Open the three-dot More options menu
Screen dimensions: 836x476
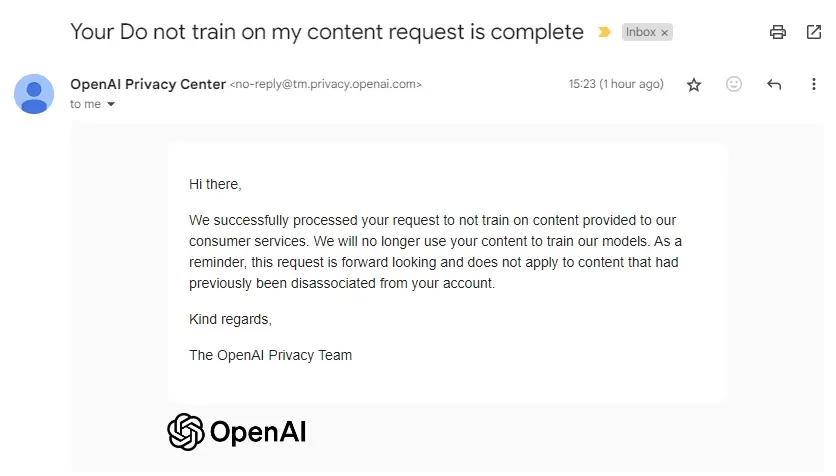click(814, 85)
